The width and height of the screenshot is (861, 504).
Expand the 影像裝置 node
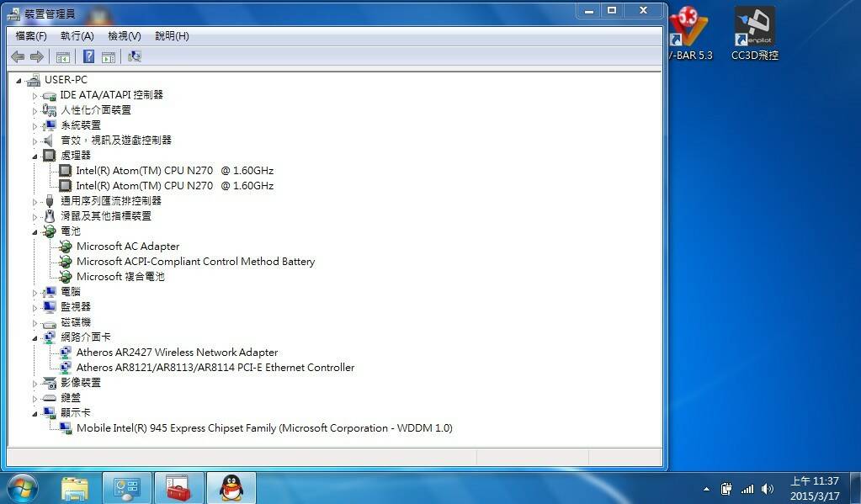35,384
